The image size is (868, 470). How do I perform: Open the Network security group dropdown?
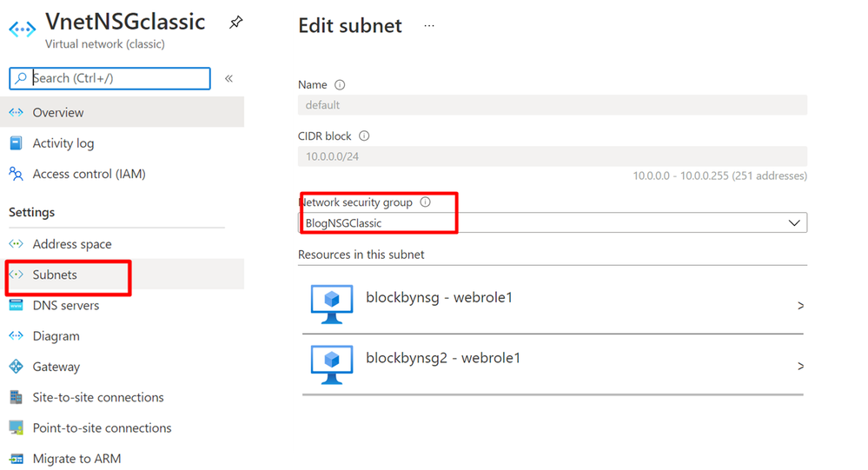click(x=552, y=223)
